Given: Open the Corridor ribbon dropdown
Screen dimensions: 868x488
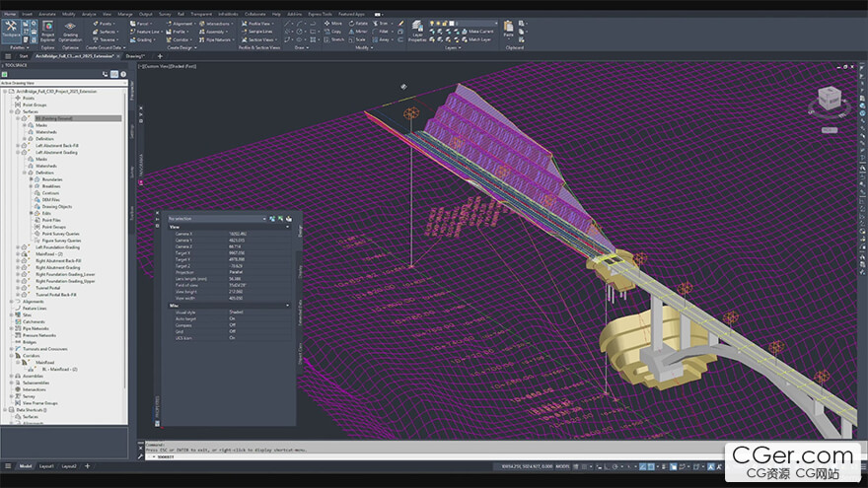Looking at the screenshot, I should coord(180,39).
